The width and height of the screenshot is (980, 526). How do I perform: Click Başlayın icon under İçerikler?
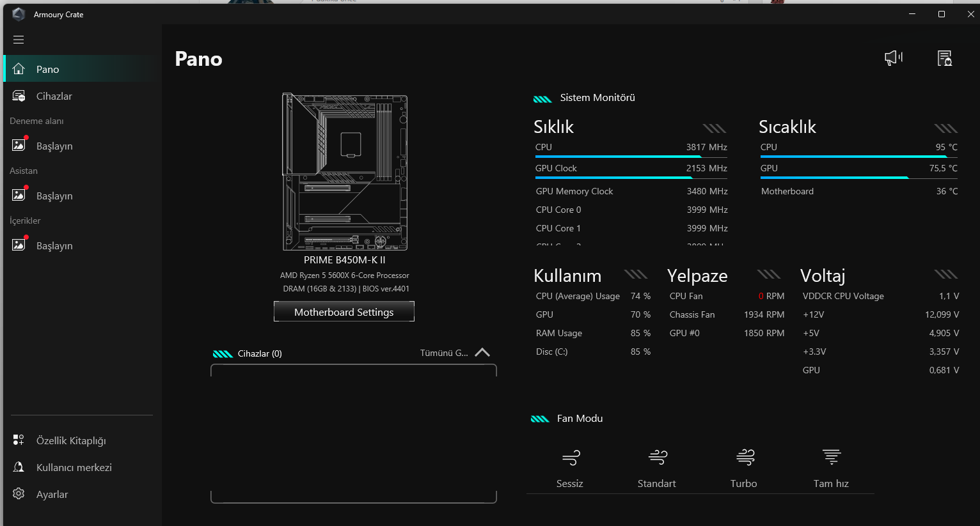19,245
